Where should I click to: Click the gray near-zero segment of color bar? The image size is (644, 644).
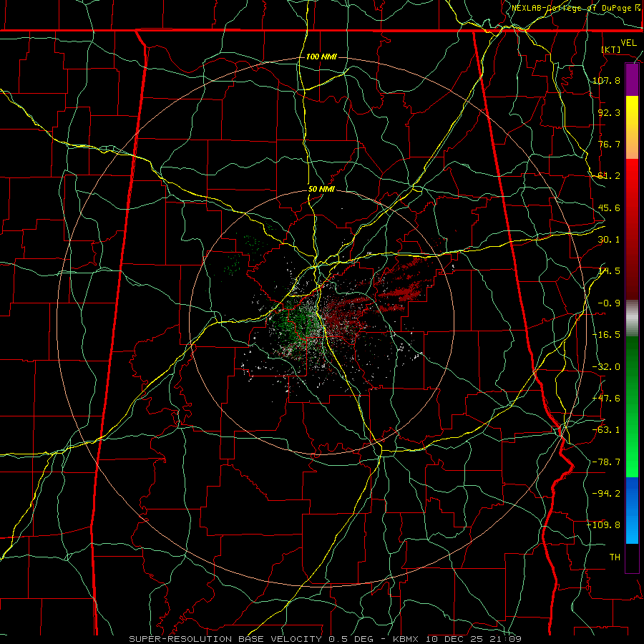pyautogui.click(x=632, y=318)
